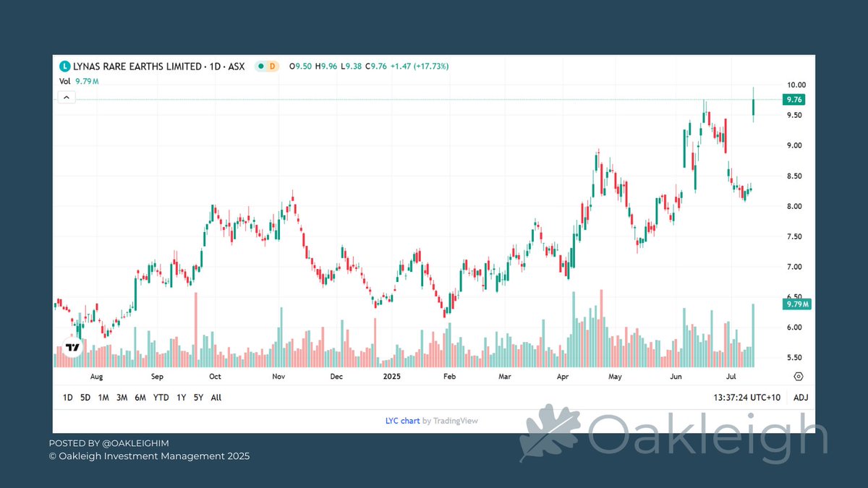Click the Vol 9.79M indicator legend
Image resolution: width=868 pixels, height=488 pixels.
tap(79, 82)
